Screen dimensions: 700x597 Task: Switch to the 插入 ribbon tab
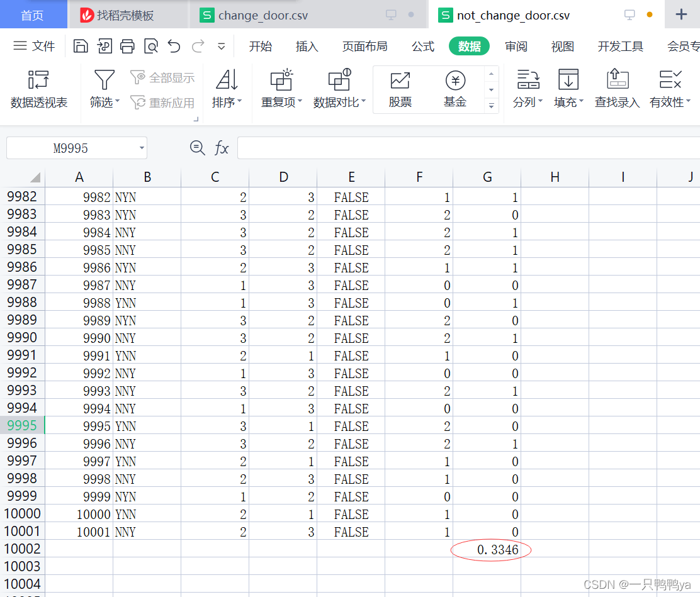pyautogui.click(x=307, y=47)
